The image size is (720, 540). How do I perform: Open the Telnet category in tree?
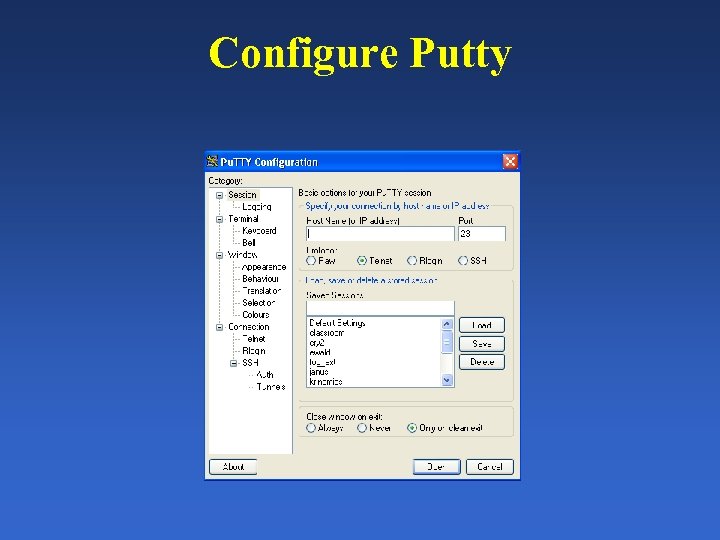coord(253,338)
